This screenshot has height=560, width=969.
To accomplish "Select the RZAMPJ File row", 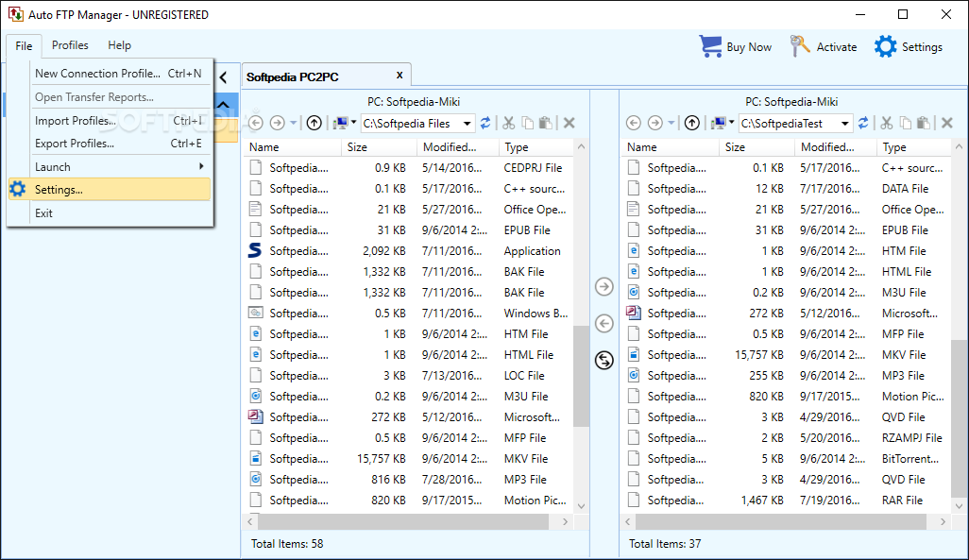I will 787,437.
